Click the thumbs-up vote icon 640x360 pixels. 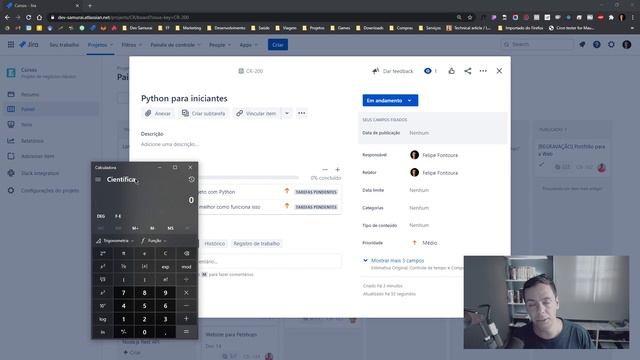[451, 71]
